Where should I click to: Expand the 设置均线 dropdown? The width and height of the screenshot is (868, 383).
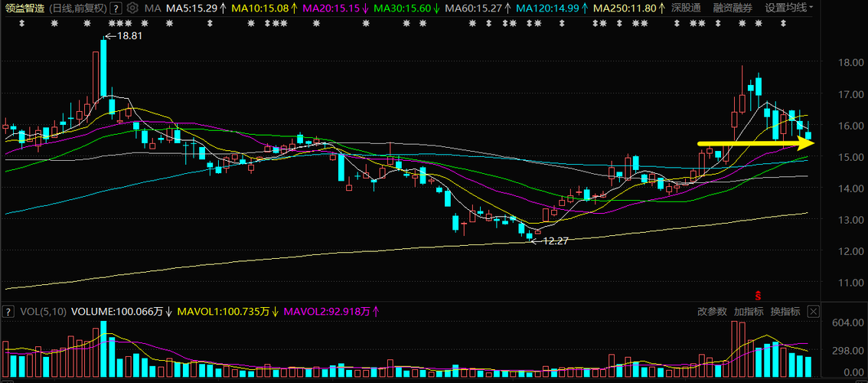789,8
